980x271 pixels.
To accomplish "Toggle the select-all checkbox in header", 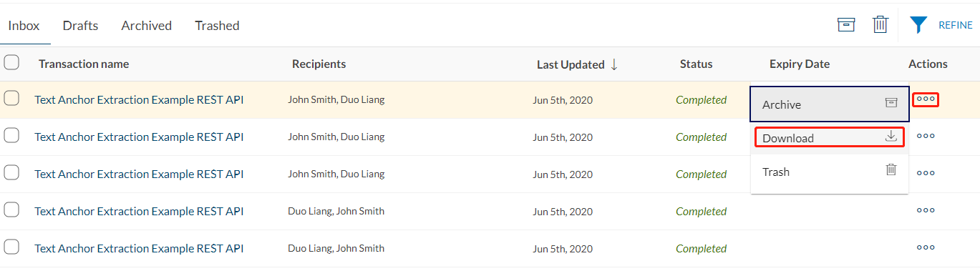I will click(x=11, y=63).
